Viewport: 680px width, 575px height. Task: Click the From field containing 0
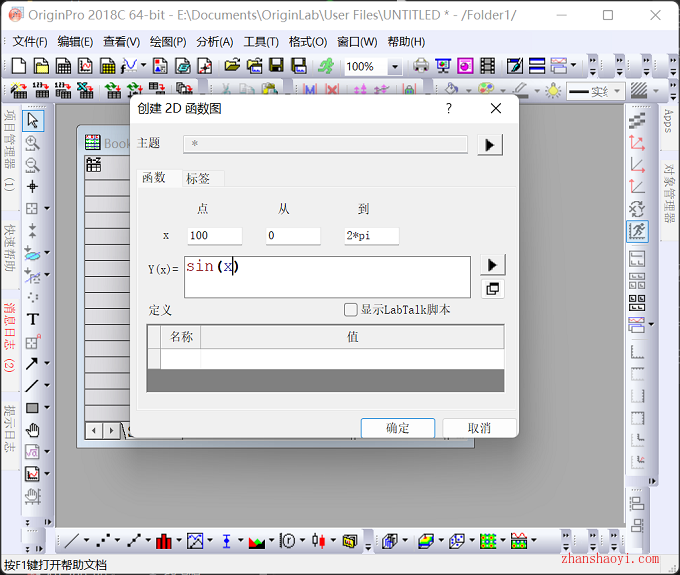(x=293, y=236)
